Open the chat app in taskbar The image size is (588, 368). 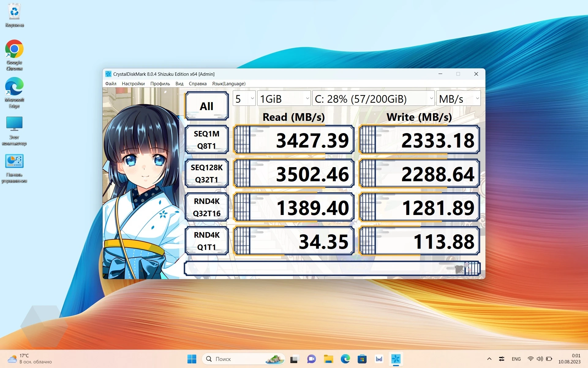point(311,359)
